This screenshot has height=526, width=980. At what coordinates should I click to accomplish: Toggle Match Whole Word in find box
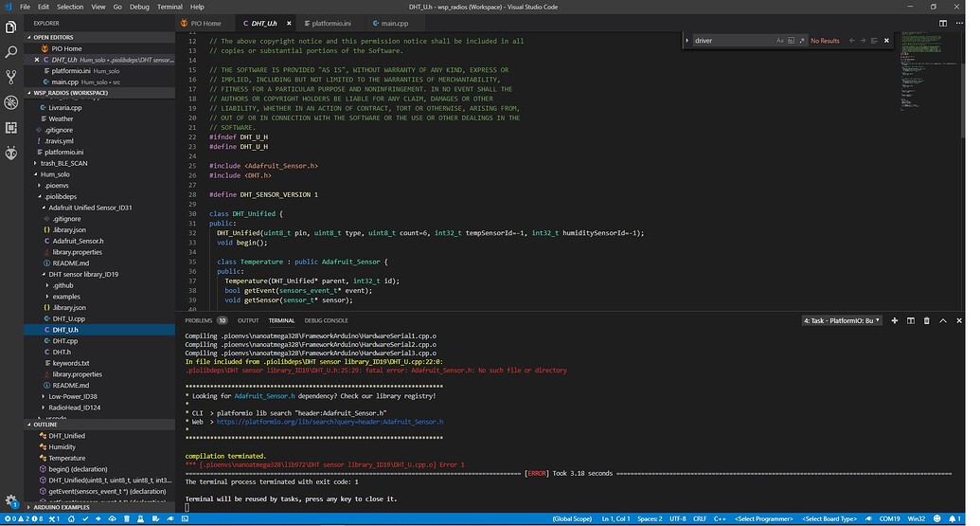tap(791, 41)
